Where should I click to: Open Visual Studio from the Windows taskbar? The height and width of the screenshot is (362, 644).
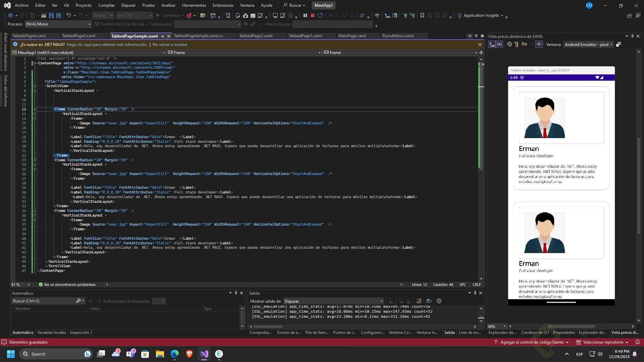(204, 354)
